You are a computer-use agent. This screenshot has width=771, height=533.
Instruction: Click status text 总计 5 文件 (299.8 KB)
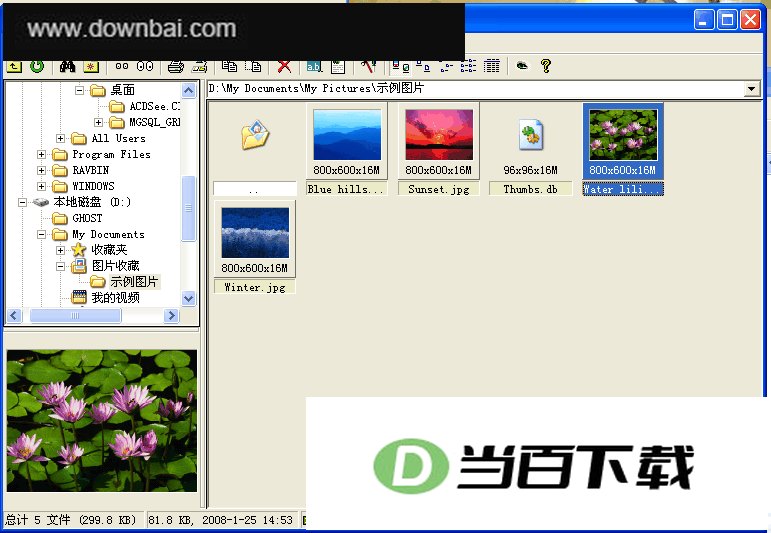point(71,520)
